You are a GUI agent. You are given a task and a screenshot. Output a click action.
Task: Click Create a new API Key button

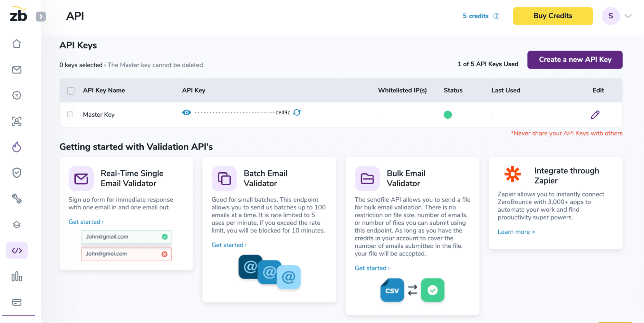[575, 60]
